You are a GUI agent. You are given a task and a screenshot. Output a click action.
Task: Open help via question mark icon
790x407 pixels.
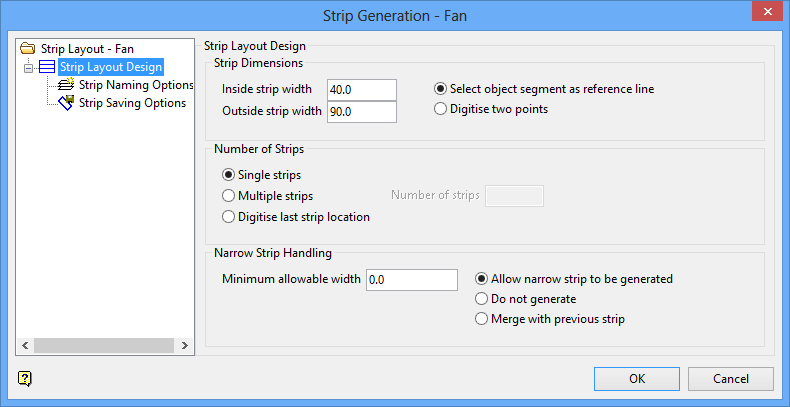(25, 378)
